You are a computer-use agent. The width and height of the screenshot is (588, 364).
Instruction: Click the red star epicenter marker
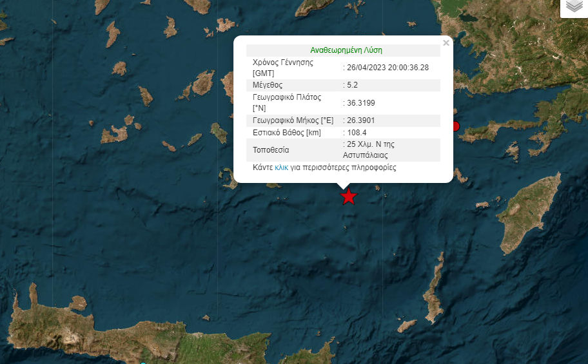point(349,196)
